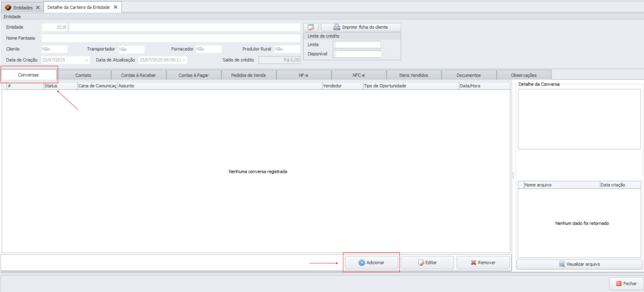
Task: Sort by the Status column header
Action: (60, 85)
